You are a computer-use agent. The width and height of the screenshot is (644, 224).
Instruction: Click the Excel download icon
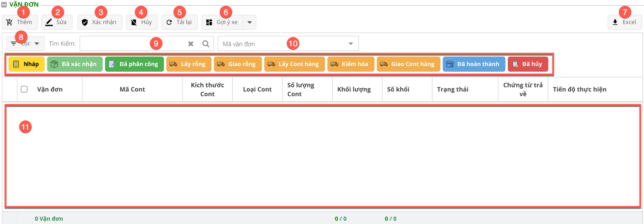point(615,22)
